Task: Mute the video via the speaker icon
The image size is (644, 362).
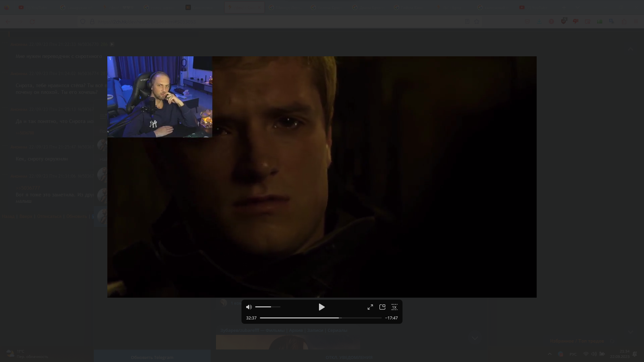Action: (x=249, y=307)
